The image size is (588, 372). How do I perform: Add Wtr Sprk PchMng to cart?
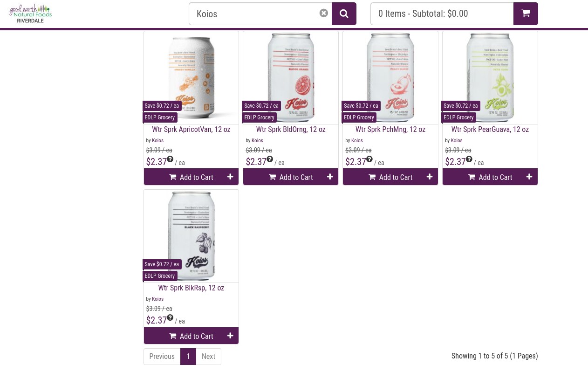(x=390, y=177)
